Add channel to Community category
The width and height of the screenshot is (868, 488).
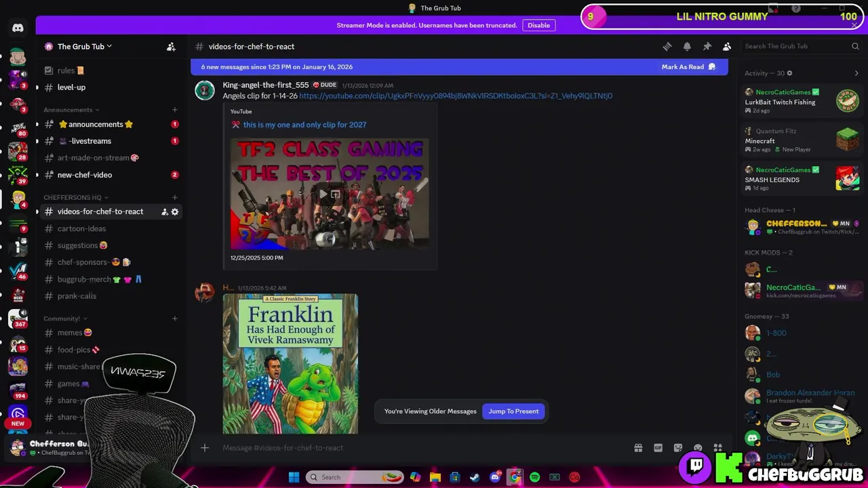pyautogui.click(x=174, y=319)
